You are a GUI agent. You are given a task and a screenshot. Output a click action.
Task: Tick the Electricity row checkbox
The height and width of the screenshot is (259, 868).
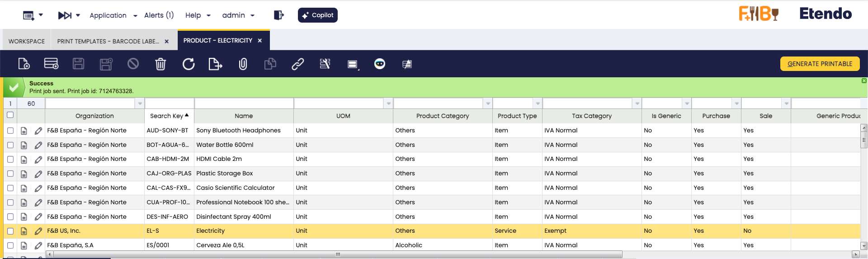click(x=10, y=231)
